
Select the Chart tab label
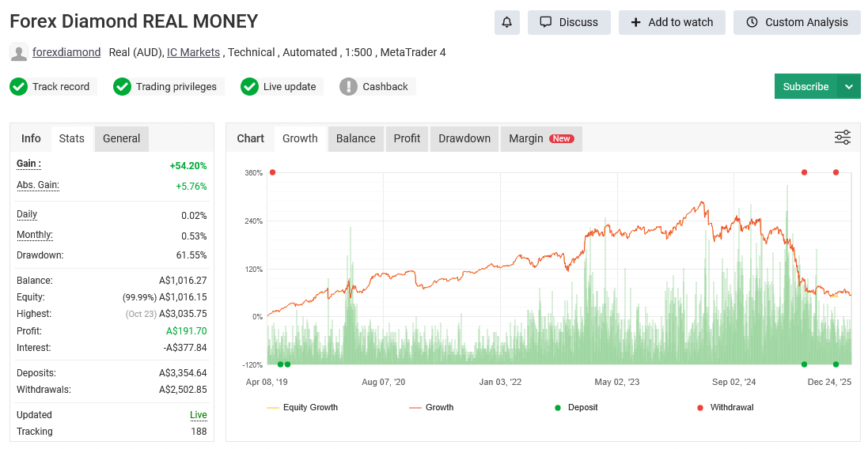pos(251,138)
